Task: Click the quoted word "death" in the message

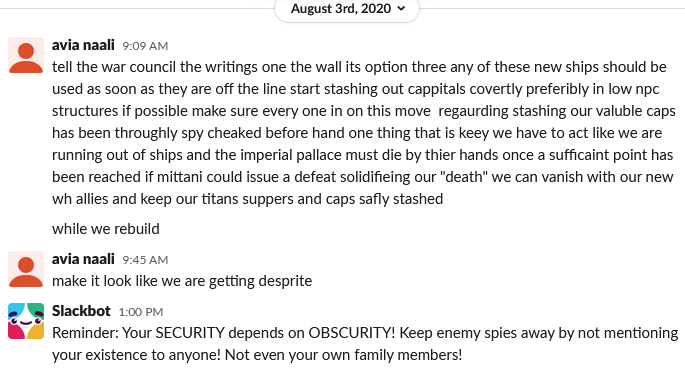Action: coord(464,177)
